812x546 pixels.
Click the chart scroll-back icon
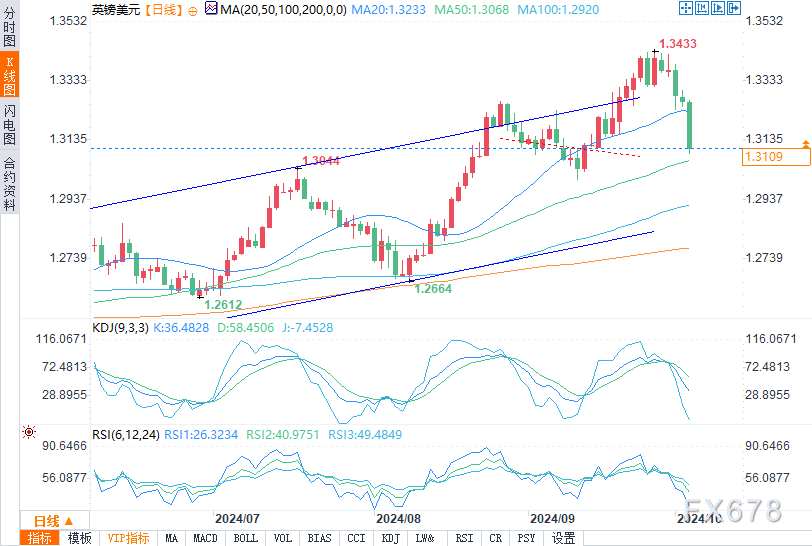tap(702, 8)
